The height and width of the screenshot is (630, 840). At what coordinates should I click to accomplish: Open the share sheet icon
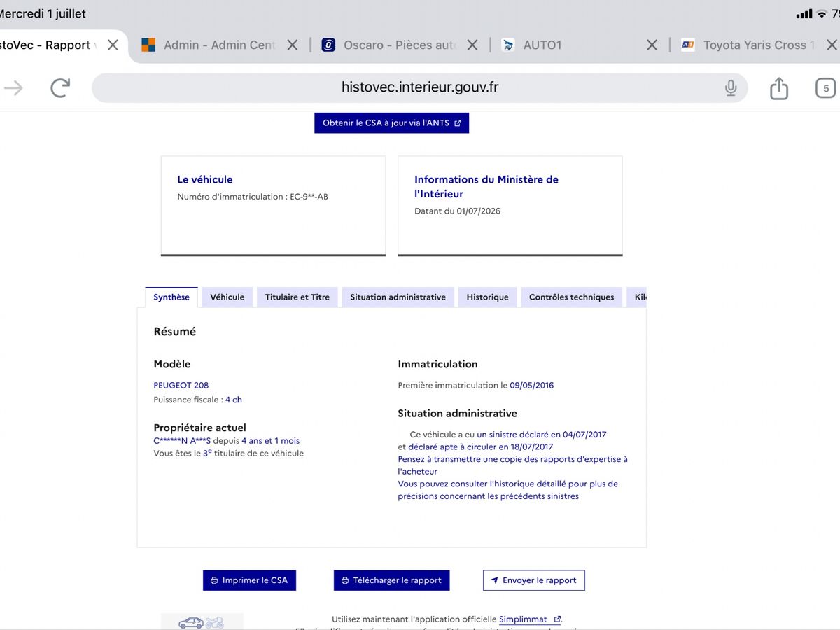(x=779, y=87)
